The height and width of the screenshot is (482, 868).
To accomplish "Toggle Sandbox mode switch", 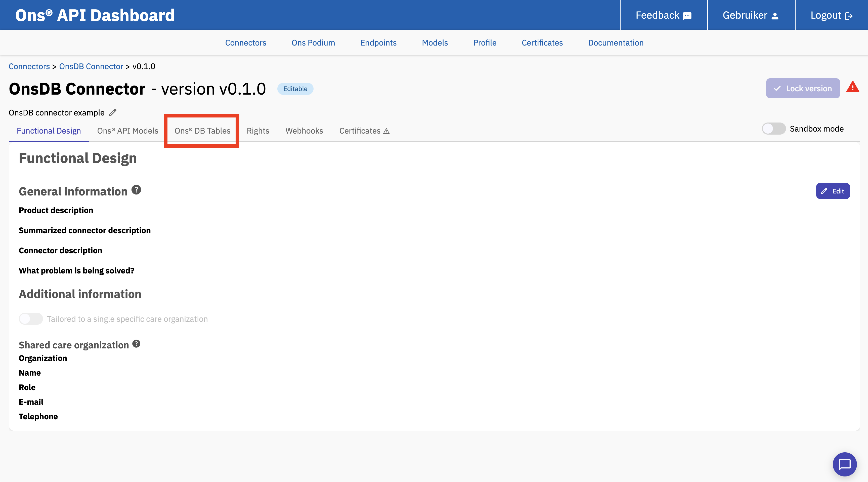I will click(774, 129).
